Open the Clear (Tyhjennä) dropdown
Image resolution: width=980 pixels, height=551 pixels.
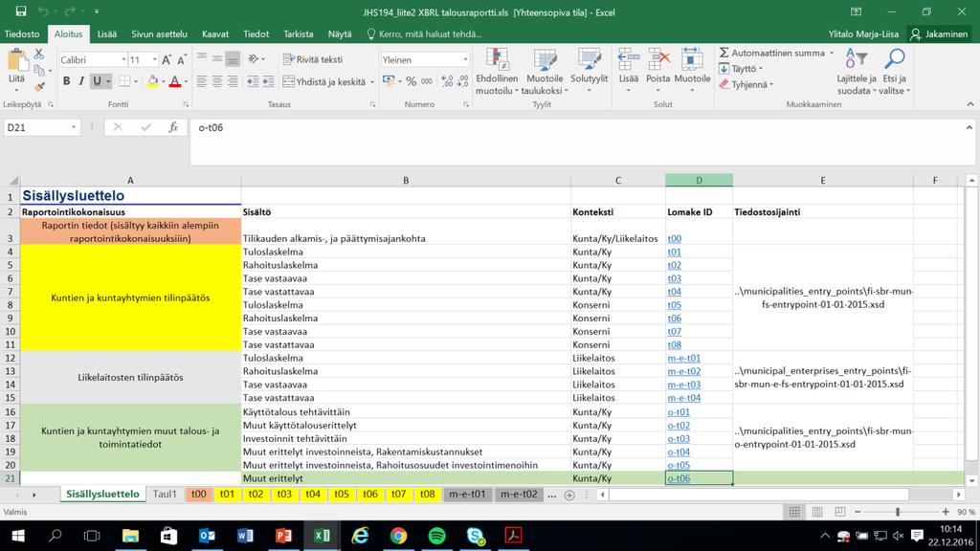tap(746, 84)
